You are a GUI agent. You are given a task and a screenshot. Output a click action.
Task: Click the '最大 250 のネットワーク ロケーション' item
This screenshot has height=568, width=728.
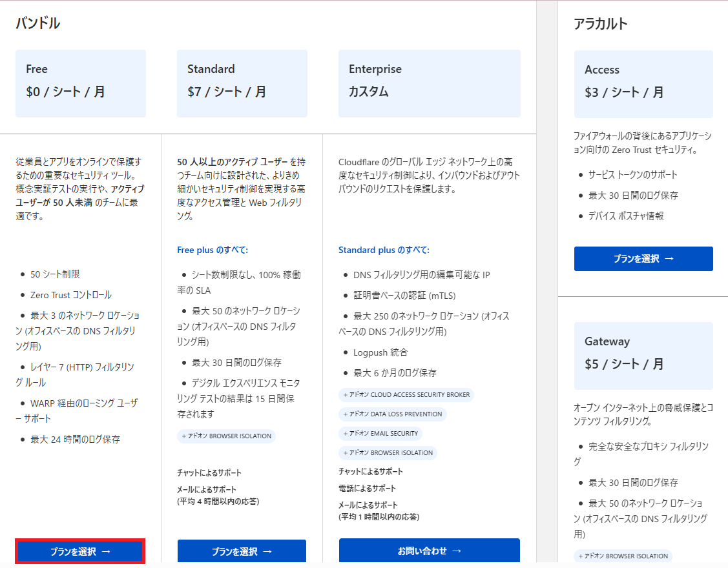pyautogui.click(x=424, y=324)
